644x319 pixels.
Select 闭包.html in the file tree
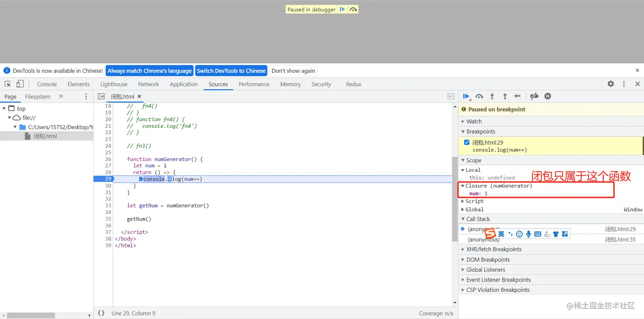45,136
